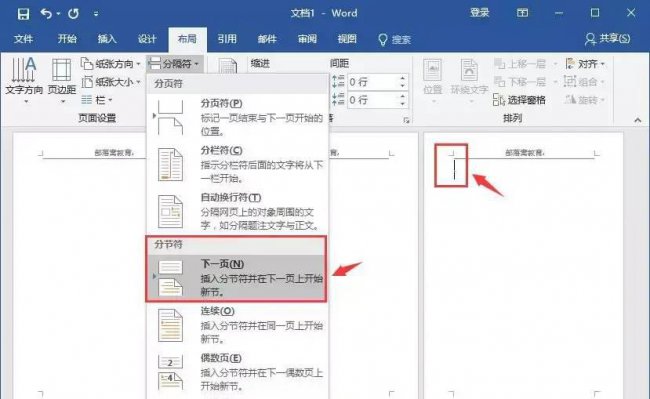The height and width of the screenshot is (399, 650).
Task: Collapse the 分隔符 breaks dropdown
Action: pos(175,64)
